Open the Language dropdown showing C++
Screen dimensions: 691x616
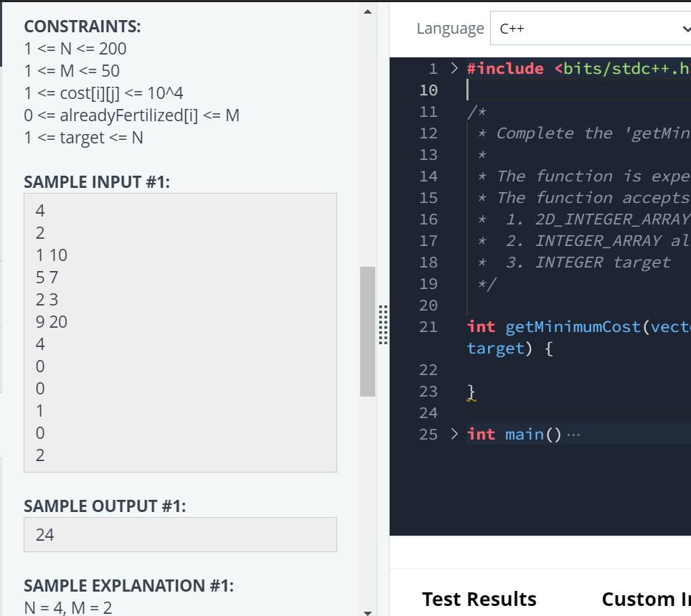(591, 28)
